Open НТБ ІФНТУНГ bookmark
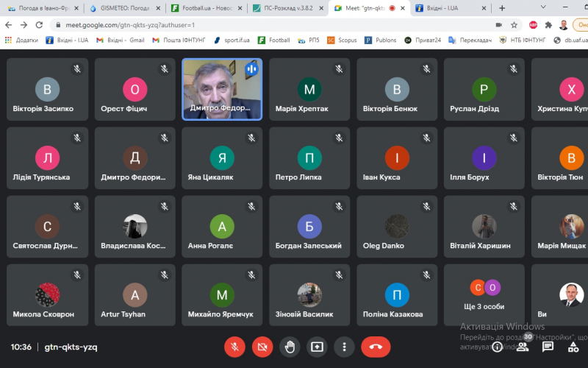 click(522, 40)
